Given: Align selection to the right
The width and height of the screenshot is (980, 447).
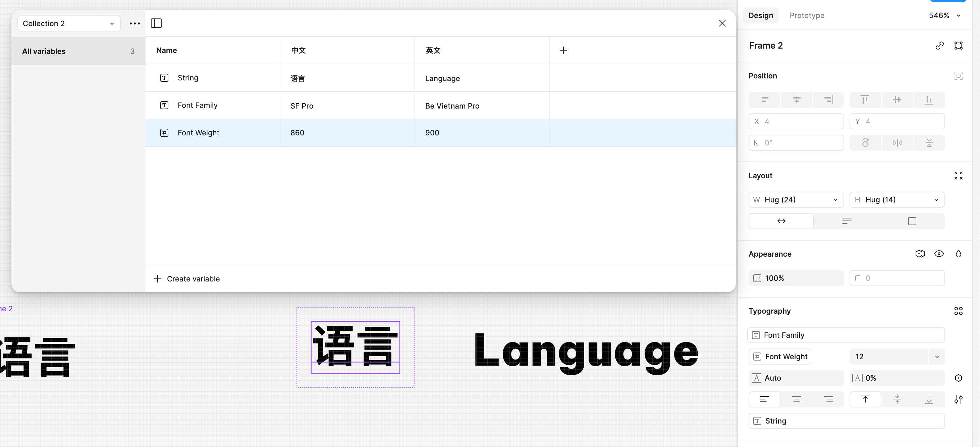Looking at the screenshot, I should 828,100.
